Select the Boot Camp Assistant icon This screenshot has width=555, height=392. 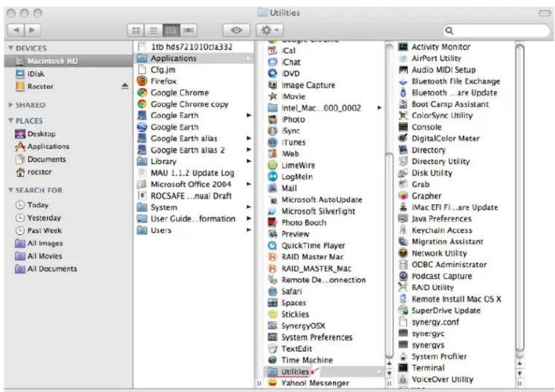tap(403, 104)
